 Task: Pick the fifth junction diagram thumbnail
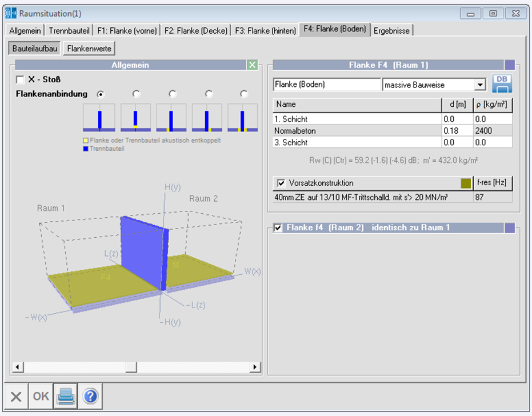pos(243,118)
